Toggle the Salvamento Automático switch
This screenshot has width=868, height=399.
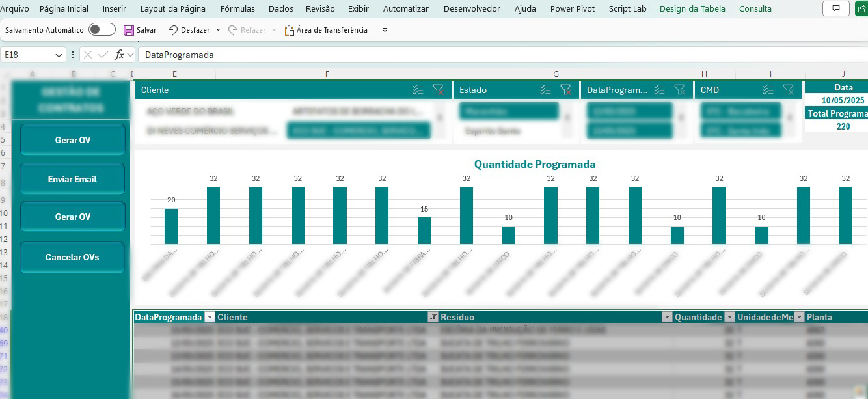[102, 30]
